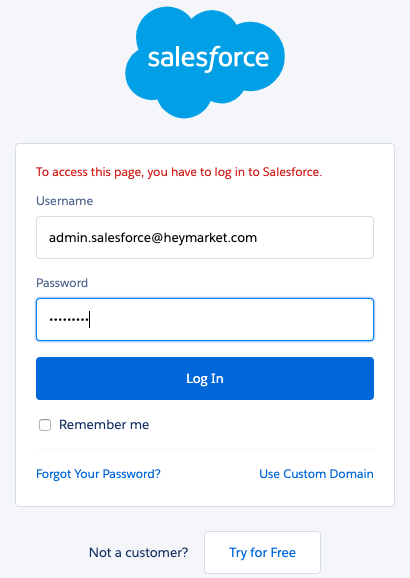410x578 pixels.
Task: Click the Remember me label text
Action: click(104, 425)
